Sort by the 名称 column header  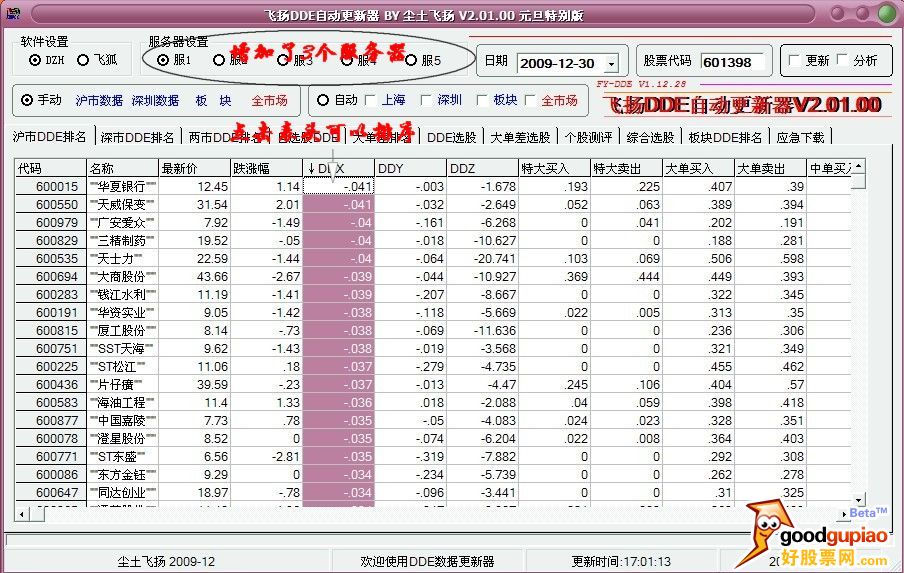click(x=122, y=168)
